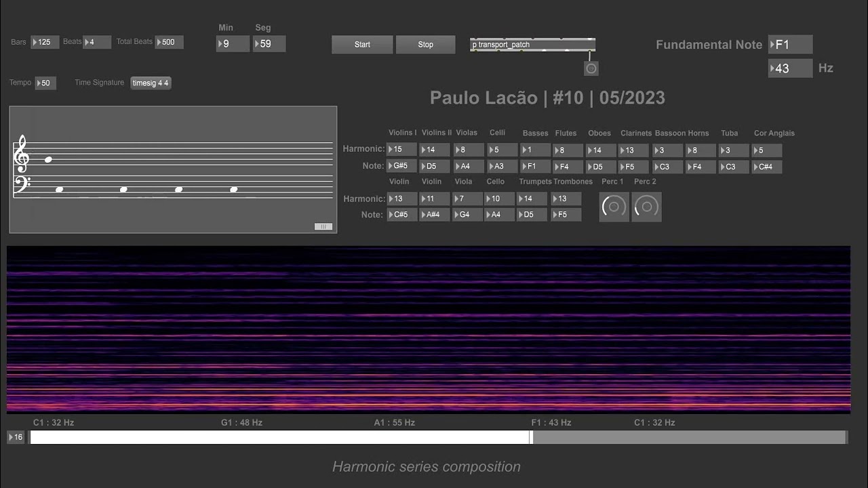Click the Stop button
This screenshot has height=488, width=868.
pos(425,45)
